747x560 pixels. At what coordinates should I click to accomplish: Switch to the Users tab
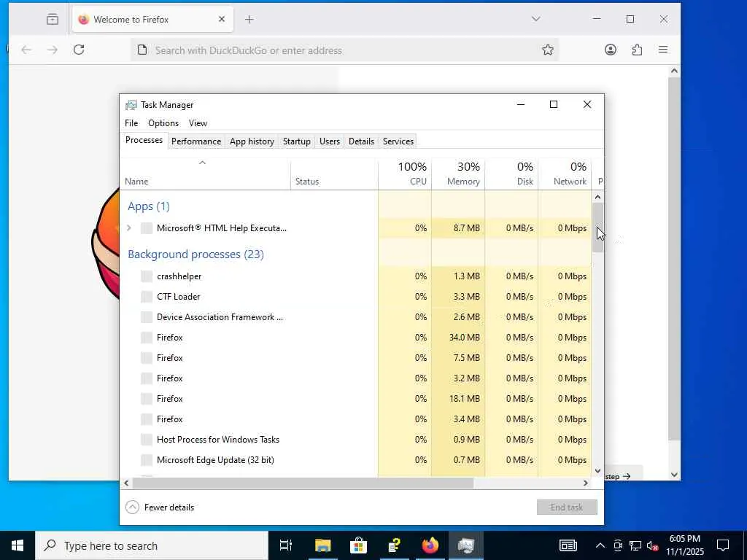tap(330, 141)
